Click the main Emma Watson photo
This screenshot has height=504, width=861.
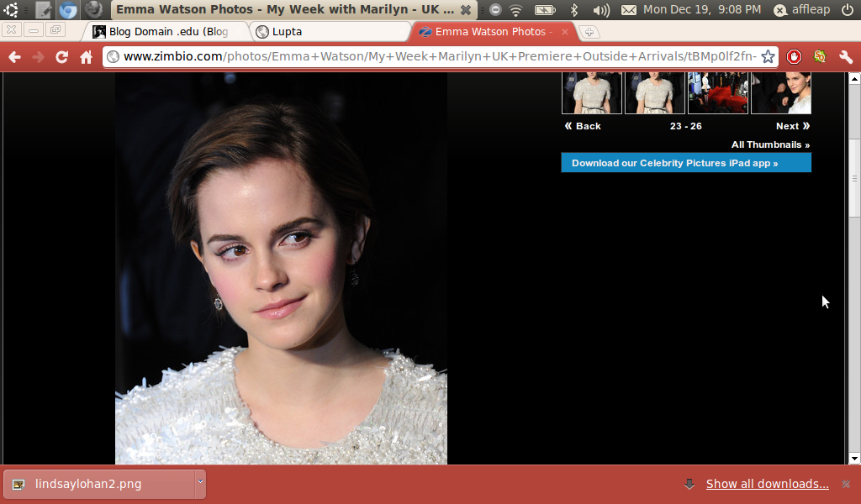click(281, 269)
